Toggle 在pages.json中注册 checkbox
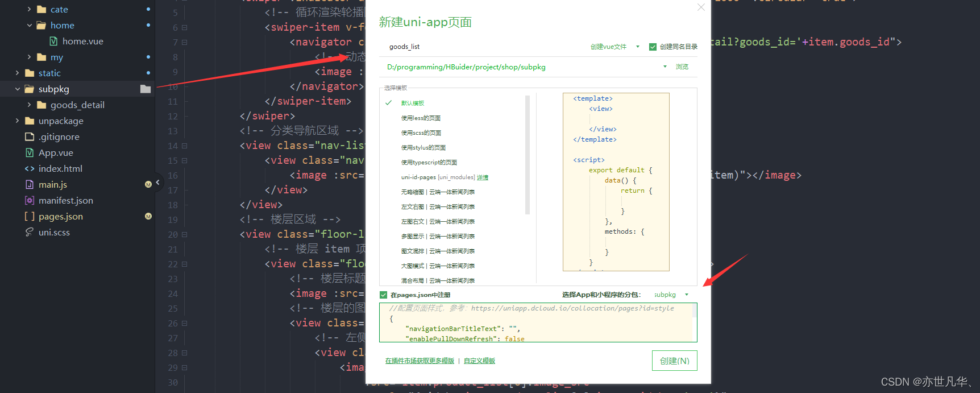Image resolution: width=980 pixels, height=393 pixels. [383, 295]
